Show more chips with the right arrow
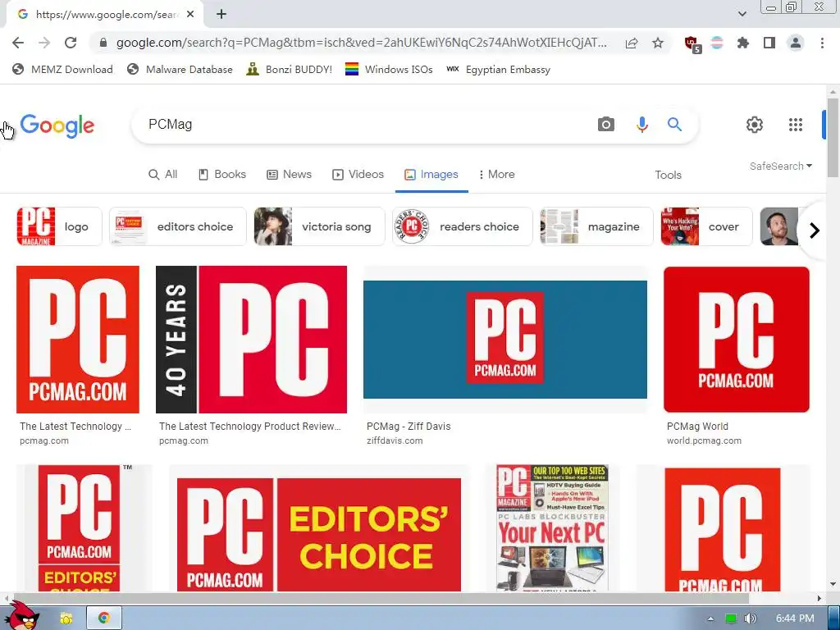Image resolution: width=840 pixels, height=630 pixels. point(815,231)
